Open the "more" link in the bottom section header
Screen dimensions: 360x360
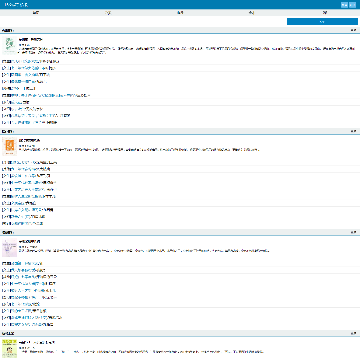click(353, 333)
